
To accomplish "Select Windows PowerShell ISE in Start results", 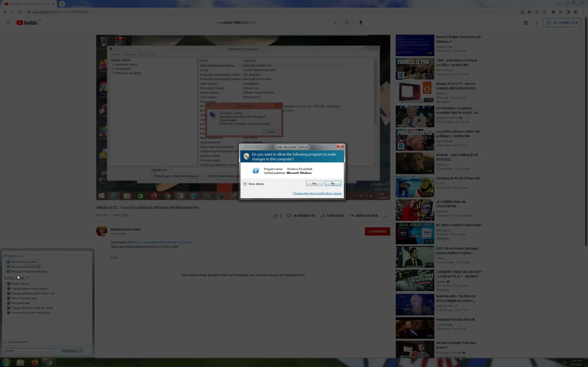I will click(26, 267).
